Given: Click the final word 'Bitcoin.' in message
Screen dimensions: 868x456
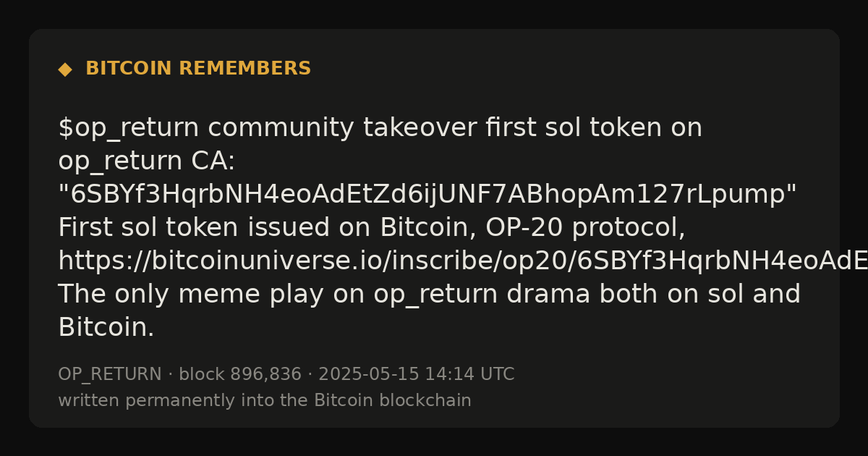Looking at the screenshot, I should click(x=106, y=328).
